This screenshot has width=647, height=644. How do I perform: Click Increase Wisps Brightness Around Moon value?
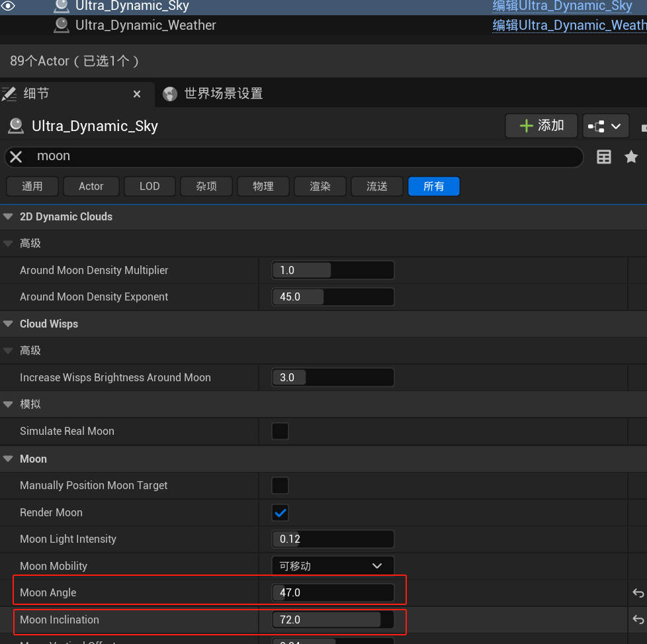pyautogui.click(x=333, y=377)
